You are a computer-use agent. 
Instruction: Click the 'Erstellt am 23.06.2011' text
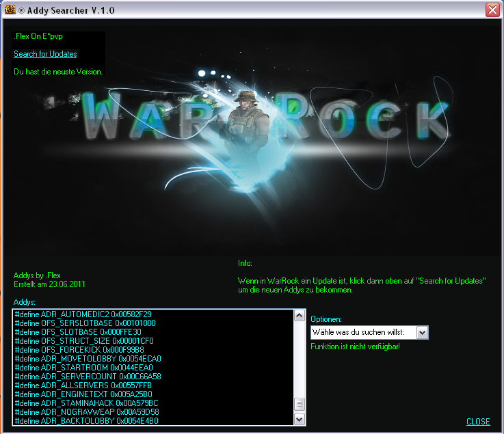[x=49, y=284]
